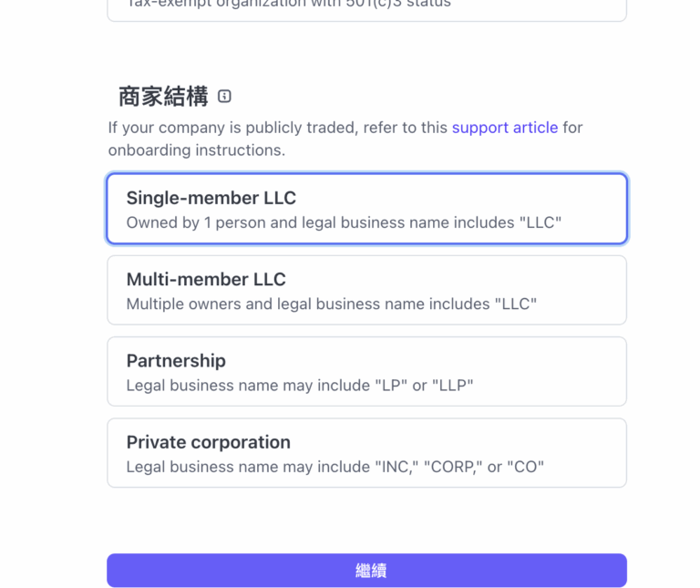Choose the Multi-member LLC option
This screenshot has width=700, height=588.
point(366,290)
